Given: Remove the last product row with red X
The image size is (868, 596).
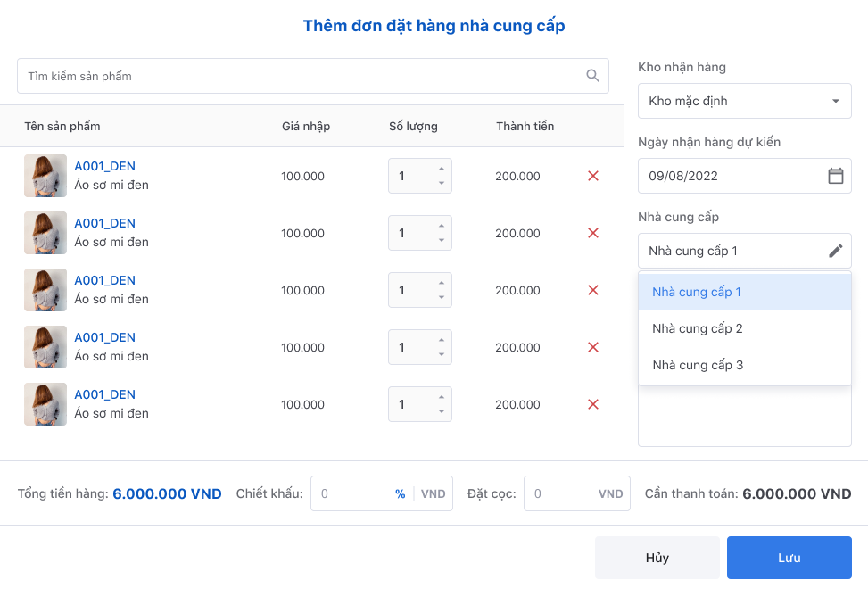Looking at the screenshot, I should (592, 405).
